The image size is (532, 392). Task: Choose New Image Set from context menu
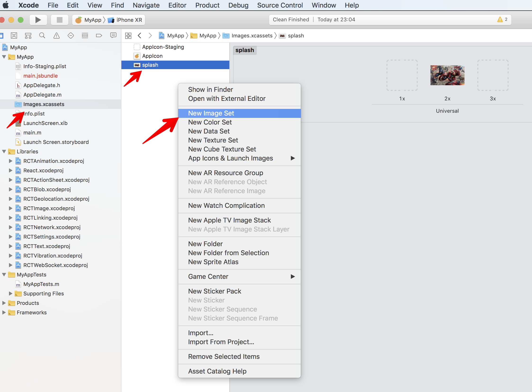pyautogui.click(x=211, y=113)
